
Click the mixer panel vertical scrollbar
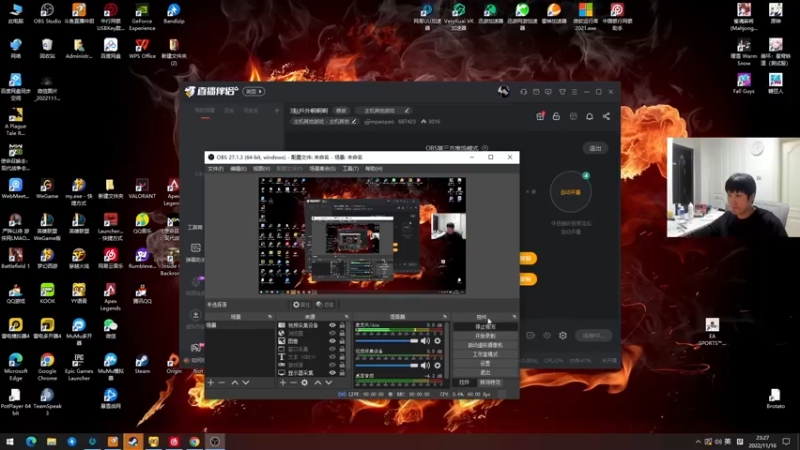(x=447, y=352)
